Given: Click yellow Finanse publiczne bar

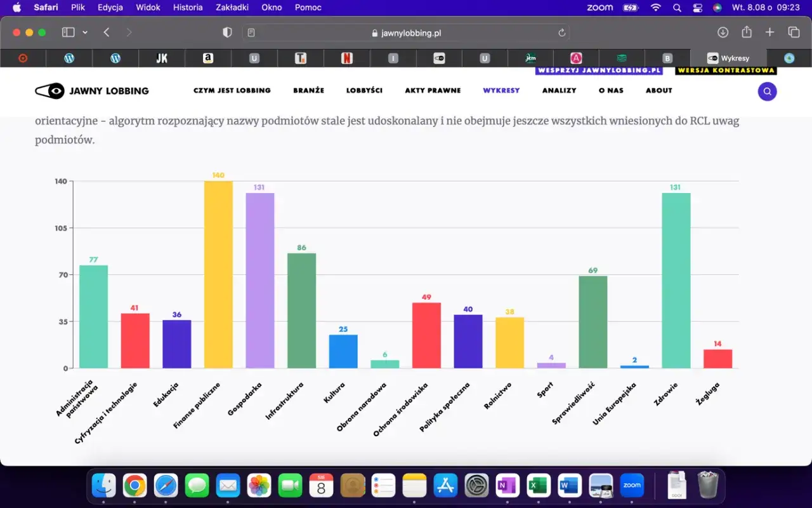Looking at the screenshot, I should click(x=218, y=274).
